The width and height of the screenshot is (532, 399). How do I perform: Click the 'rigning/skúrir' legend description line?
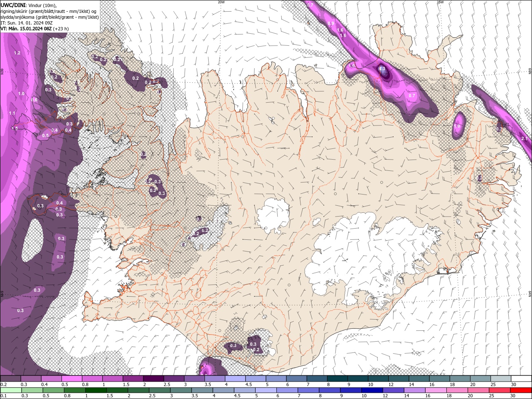tap(49, 11)
